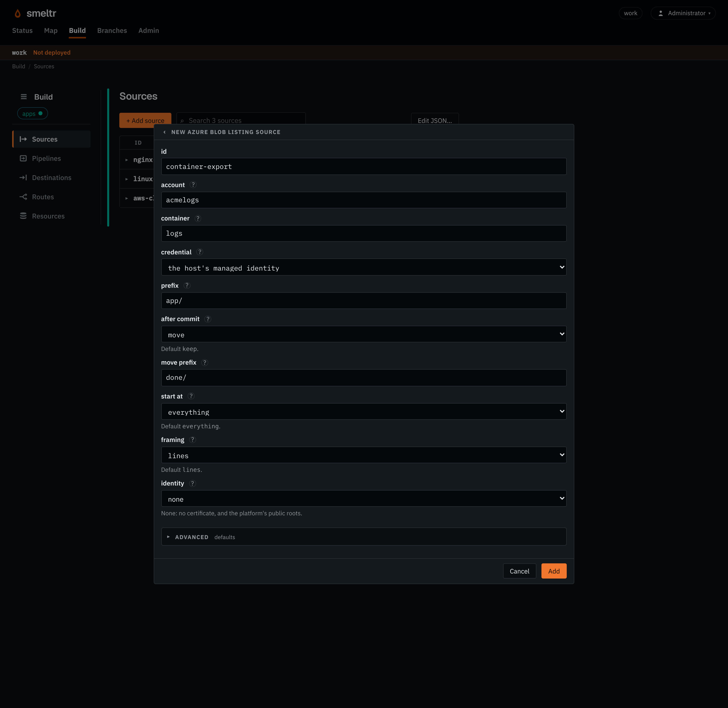Open help icon next to prefix
The width and height of the screenshot is (728, 708).
tap(187, 285)
